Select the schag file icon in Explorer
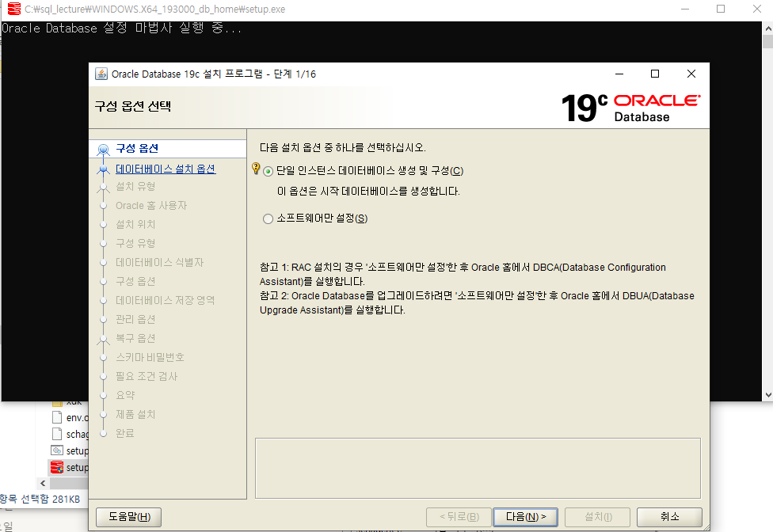 tap(57, 434)
